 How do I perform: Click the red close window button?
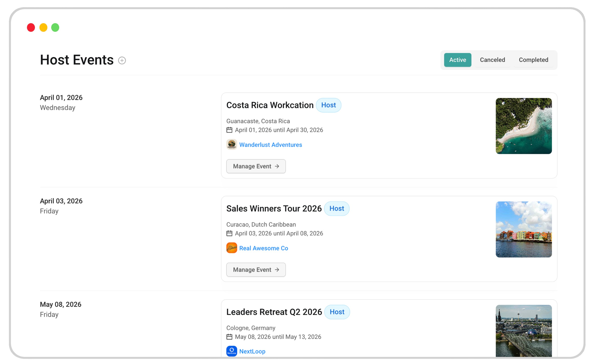(31, 27)
